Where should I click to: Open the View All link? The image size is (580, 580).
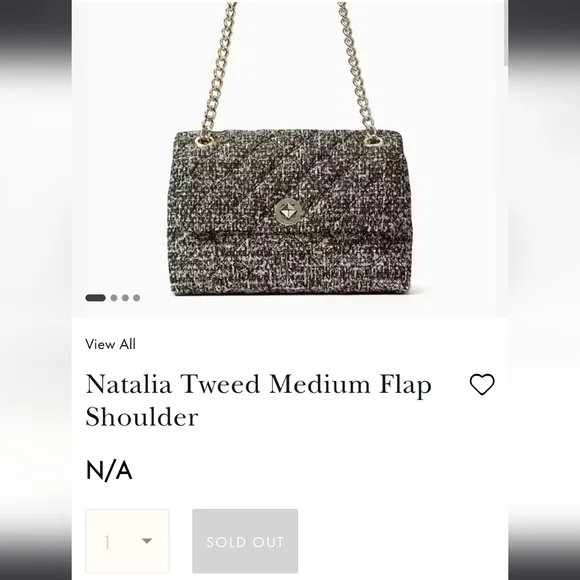tap(111, 344)
